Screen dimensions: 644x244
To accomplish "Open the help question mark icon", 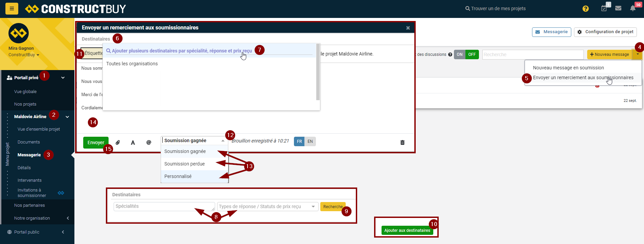I will click(x=585, y=9).
